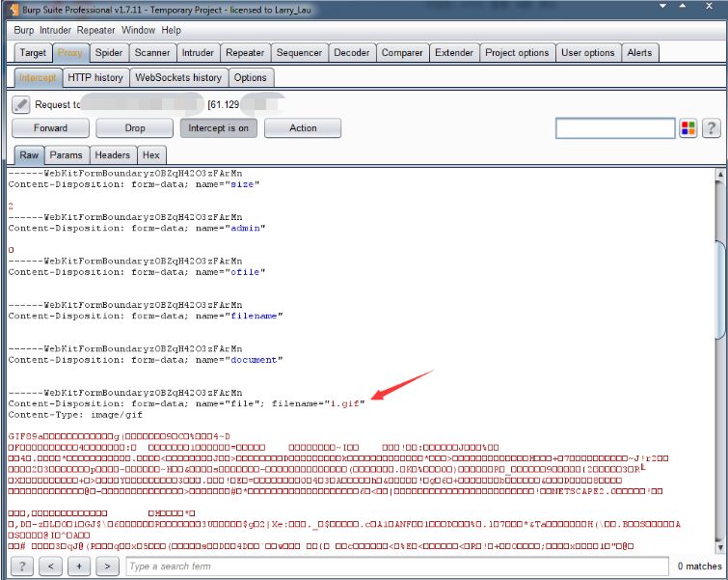Click the help question mark icon beside the comment field
The height and width of the screenshot is (580, 728).
712,128
